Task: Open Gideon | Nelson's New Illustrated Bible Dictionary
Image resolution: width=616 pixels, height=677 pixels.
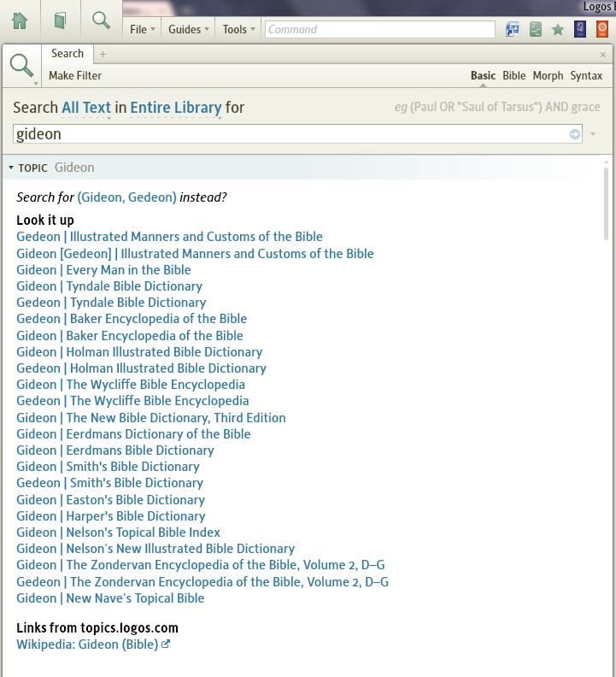Action: click(x=155, y=548)
